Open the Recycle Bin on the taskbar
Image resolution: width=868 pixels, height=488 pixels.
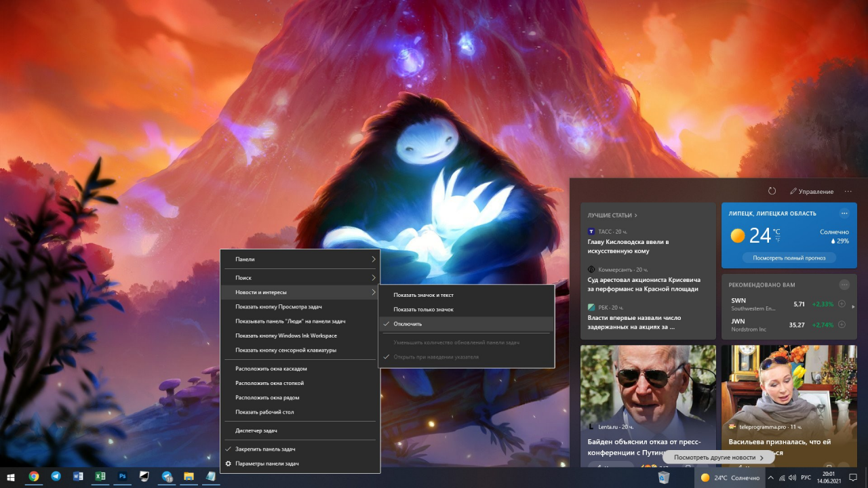(664, 477)
